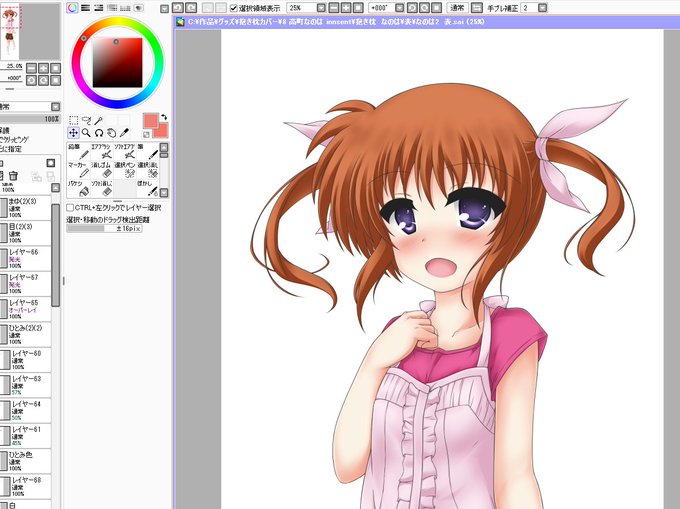This screenshot has height=509, width=680.
Task: Zoom out using navigator minus button
Action: coord(31,68)
